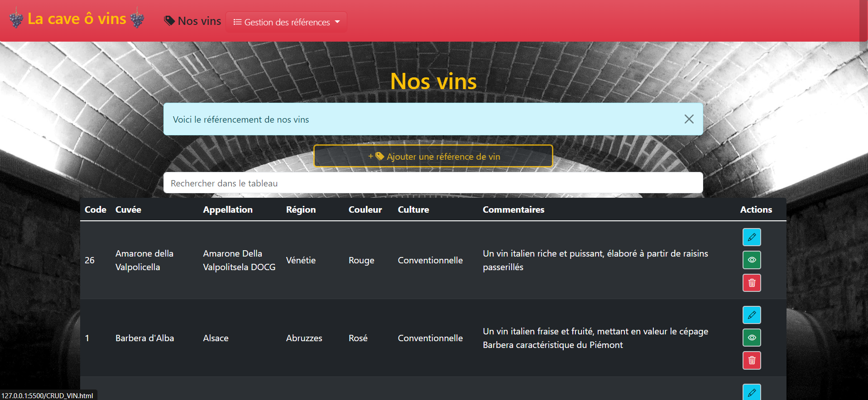Open the Nos vins navigation link
This screenshot has width=868, height=400.
point(193,21)
